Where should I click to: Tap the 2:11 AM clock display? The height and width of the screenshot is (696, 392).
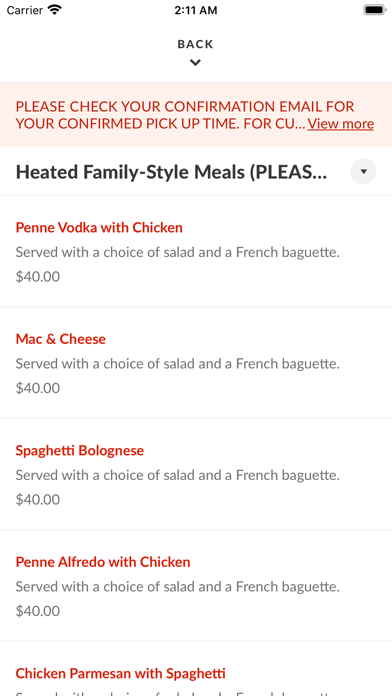point(196,10)
